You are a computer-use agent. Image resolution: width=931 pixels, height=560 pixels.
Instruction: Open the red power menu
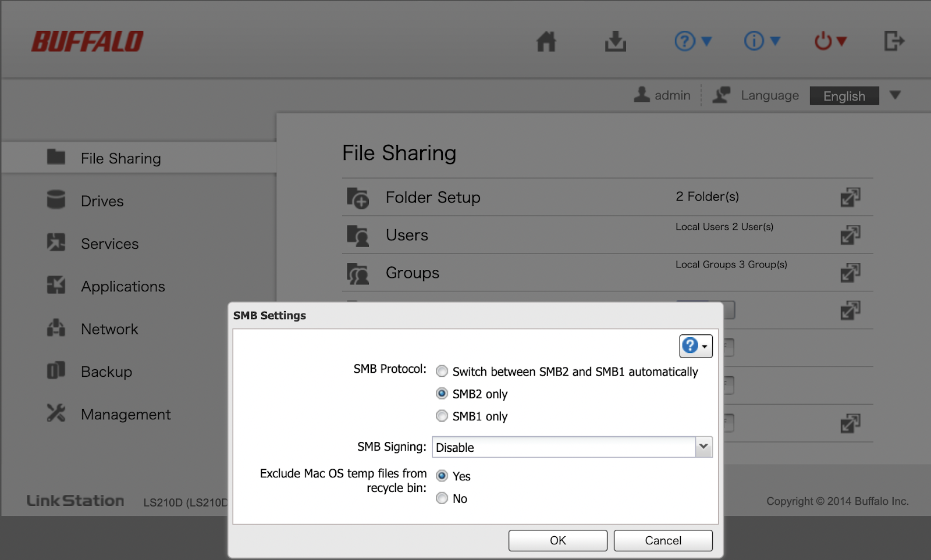(x=830, y=41)
